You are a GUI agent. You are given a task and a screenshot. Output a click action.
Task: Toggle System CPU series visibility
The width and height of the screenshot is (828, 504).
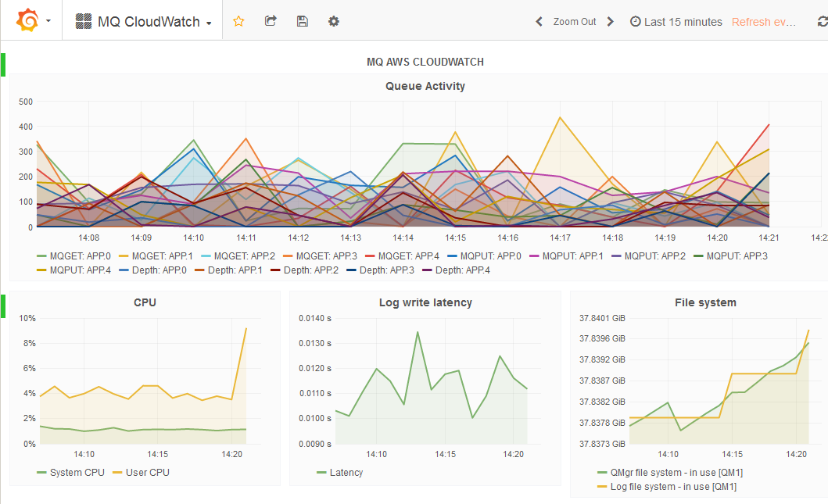[77, 473]
